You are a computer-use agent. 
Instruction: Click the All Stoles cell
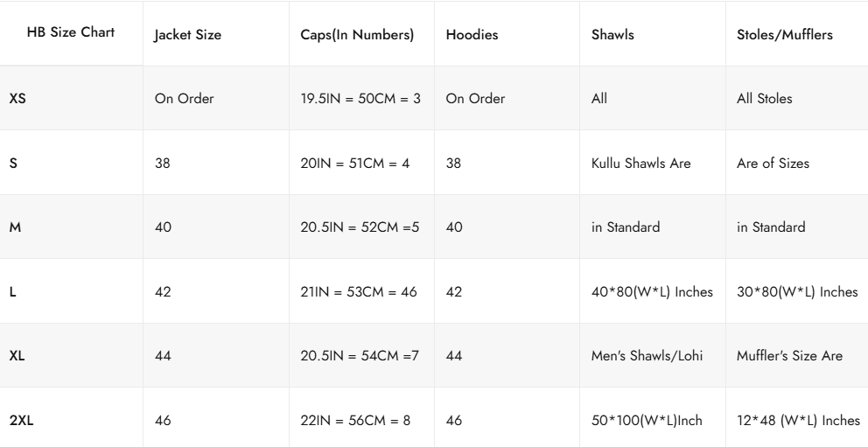[x=765, y=99]
